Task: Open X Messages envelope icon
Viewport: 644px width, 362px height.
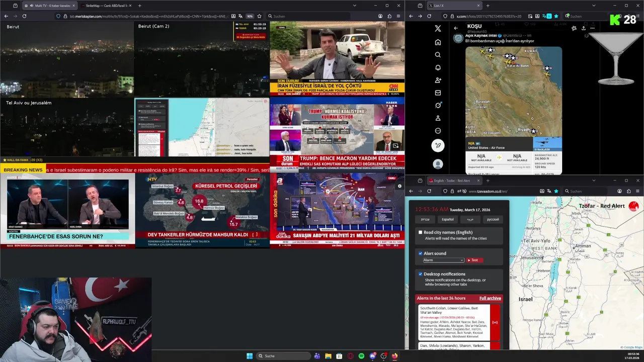Action: 438,93
